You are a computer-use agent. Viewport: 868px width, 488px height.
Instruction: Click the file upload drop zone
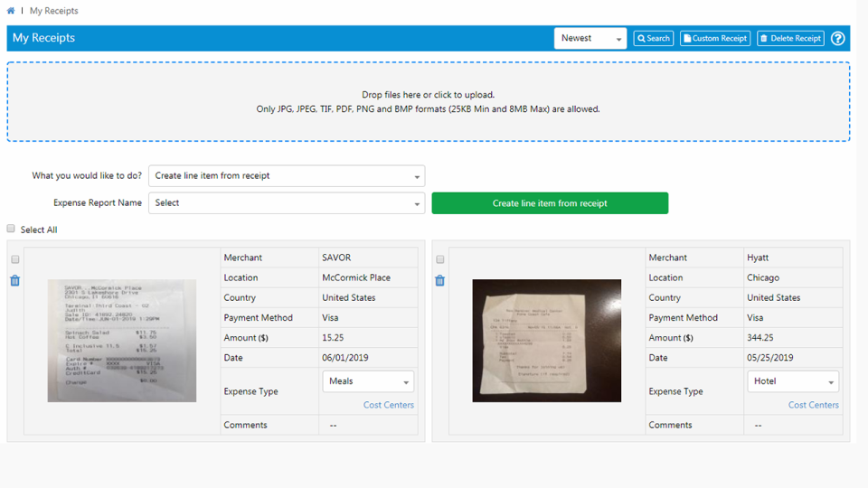click(429, 102)
